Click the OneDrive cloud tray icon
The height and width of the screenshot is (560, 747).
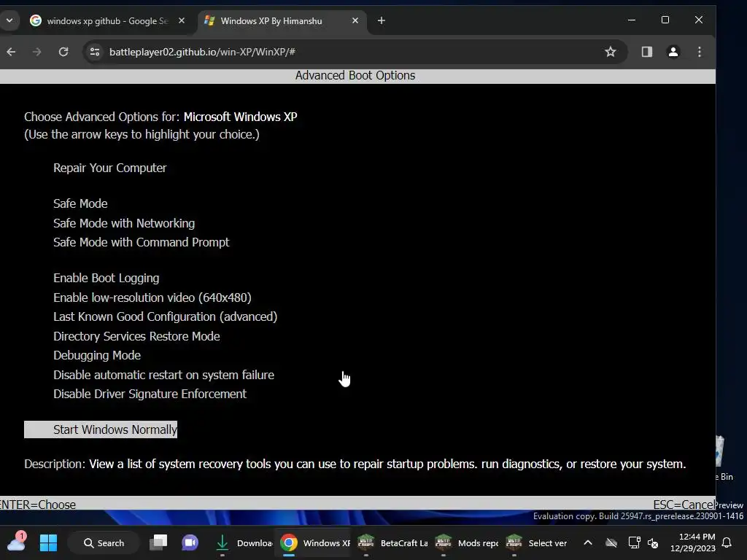611,542
